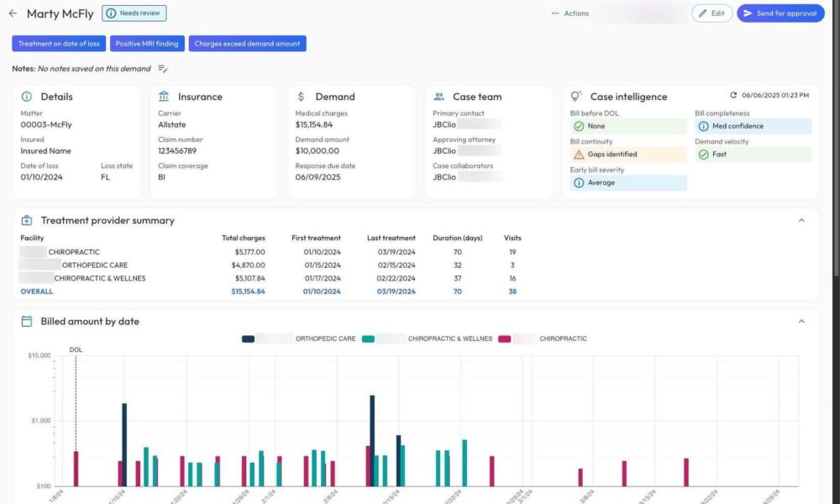The height and width of the screenshot is (504, 840).
Task: Collapse the Billed amount by date panel
Action: click(x=801, y=322)
